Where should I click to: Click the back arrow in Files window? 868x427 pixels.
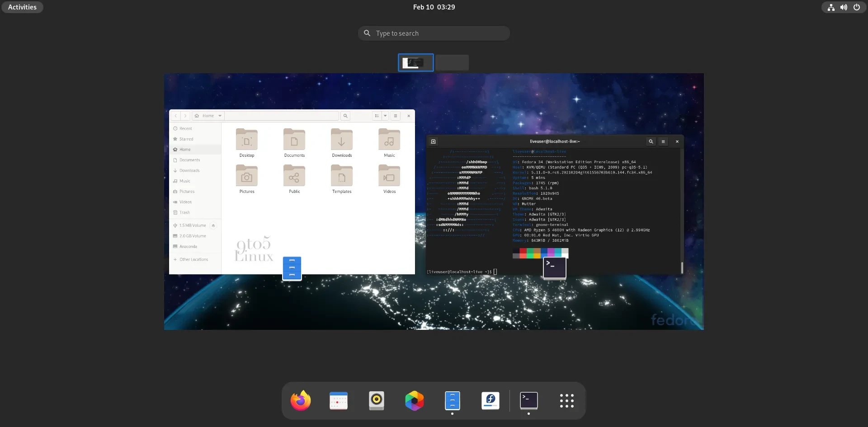pyautogui.click(x=175, y=116)
